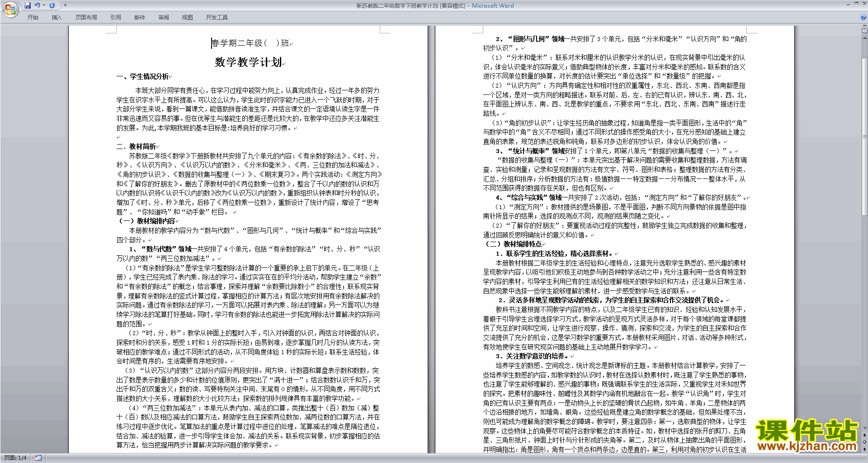Screen dimensions: 868x463
Task: Click the text 3．关注数学意识的培养。
Action: point(532,356)
